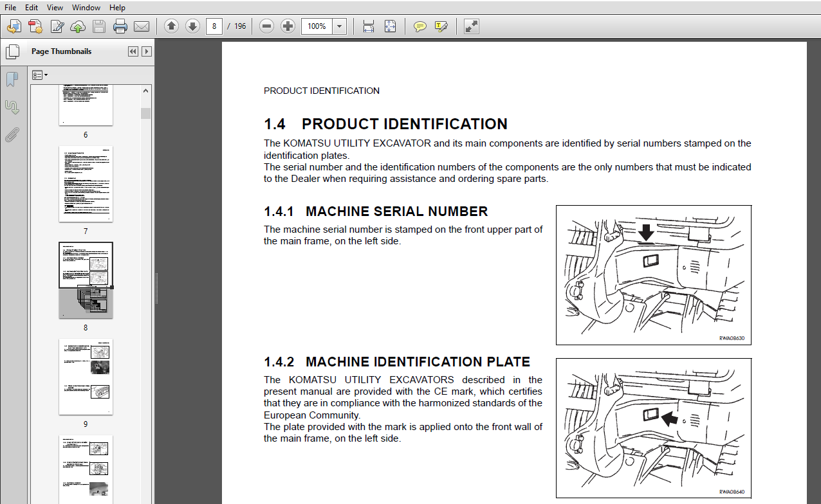Click the '1.4 PRODUCT IDENTIFICATION' heading
Screen dimensions: 821x504
click(385, 124)
